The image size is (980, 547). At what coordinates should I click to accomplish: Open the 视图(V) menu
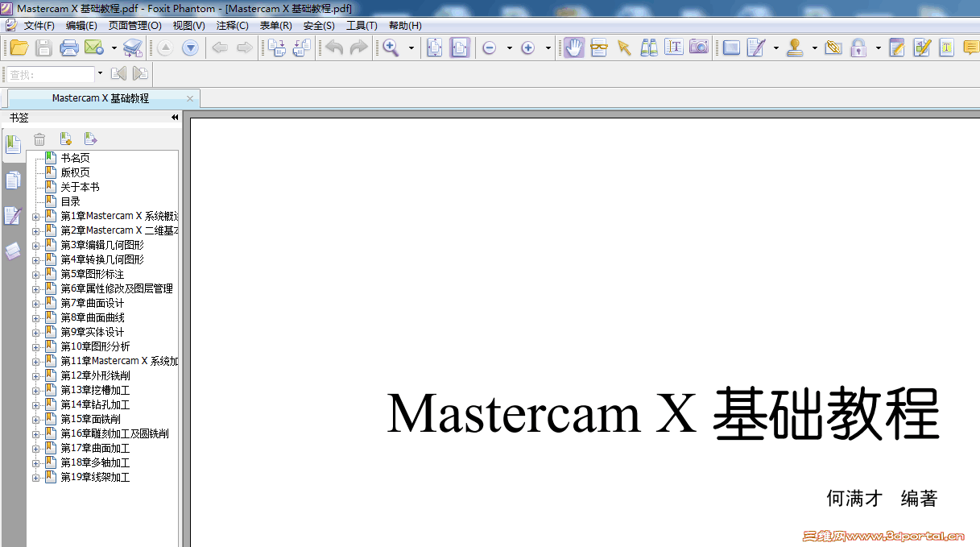[188, 26]
